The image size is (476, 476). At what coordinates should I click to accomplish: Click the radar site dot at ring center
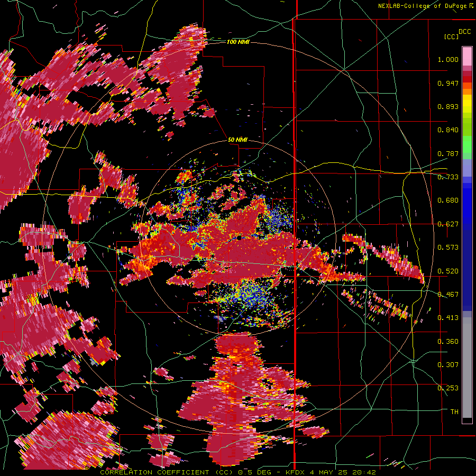click(x=239, y=238)
